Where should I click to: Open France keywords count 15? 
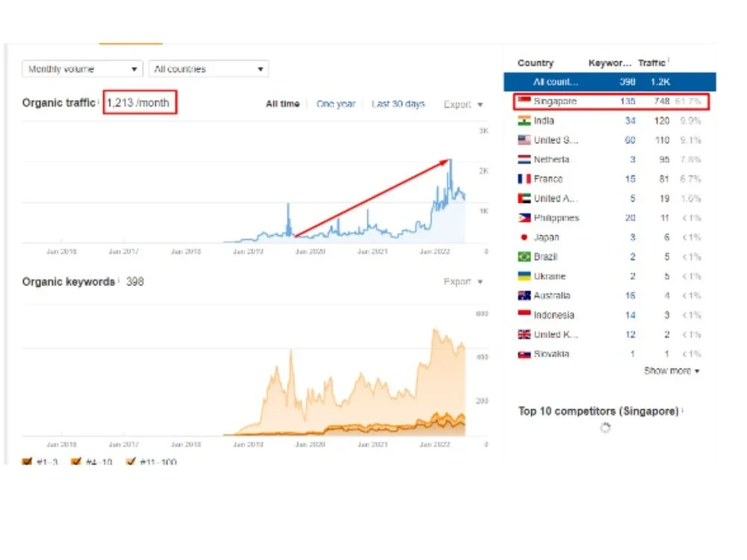click(x=630, y=179)
